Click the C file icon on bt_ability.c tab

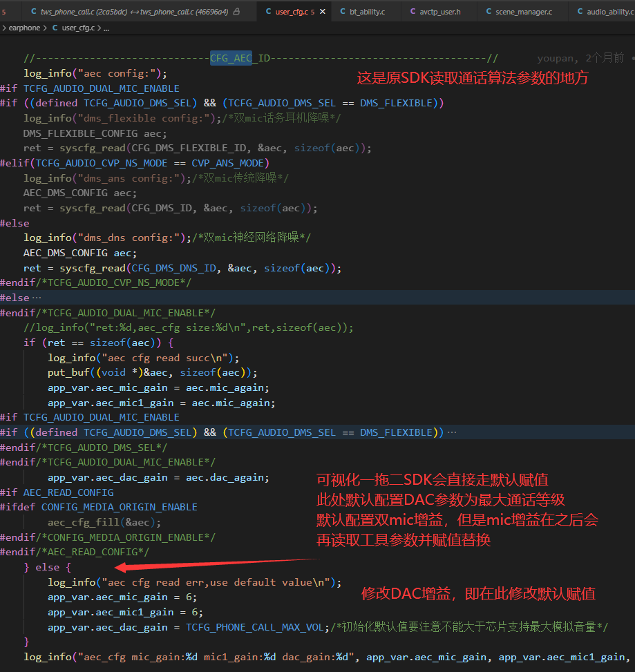[343, 12]
